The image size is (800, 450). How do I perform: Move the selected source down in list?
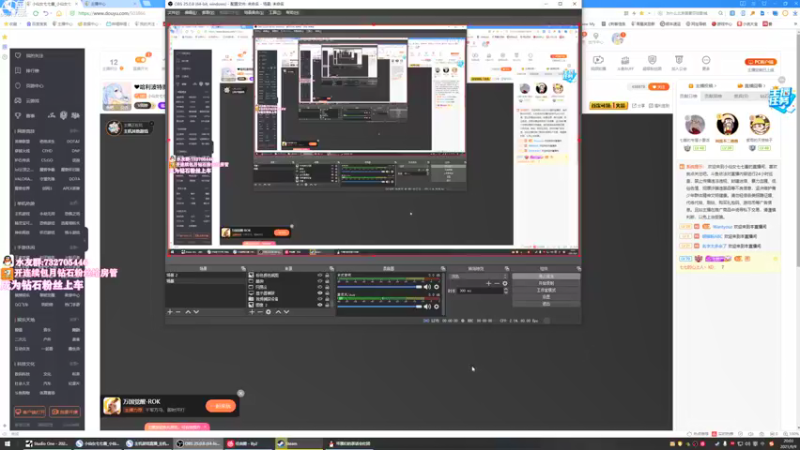point(286,312)
